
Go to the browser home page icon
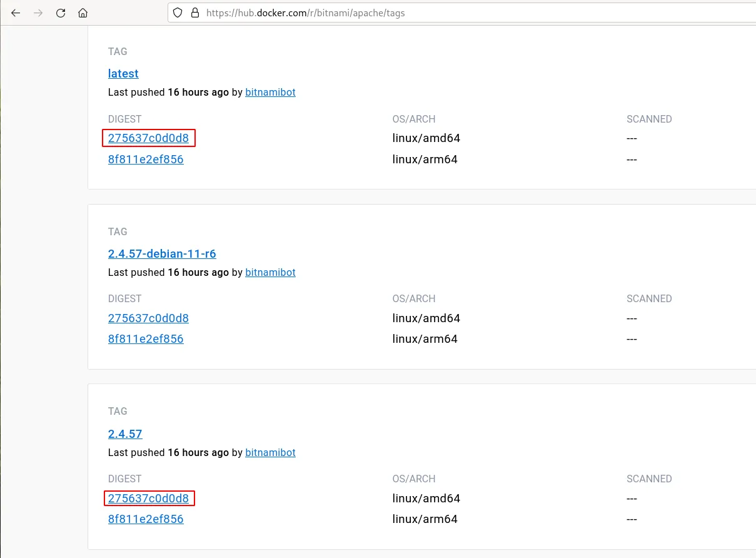click(x=83, y=13)
